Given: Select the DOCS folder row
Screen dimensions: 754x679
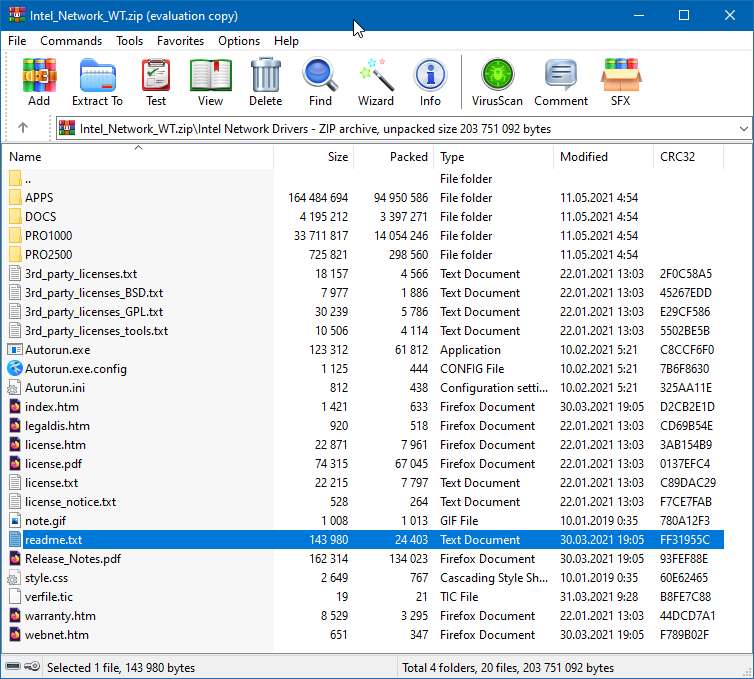Looking at the screenshot, I should click(364, 217).
